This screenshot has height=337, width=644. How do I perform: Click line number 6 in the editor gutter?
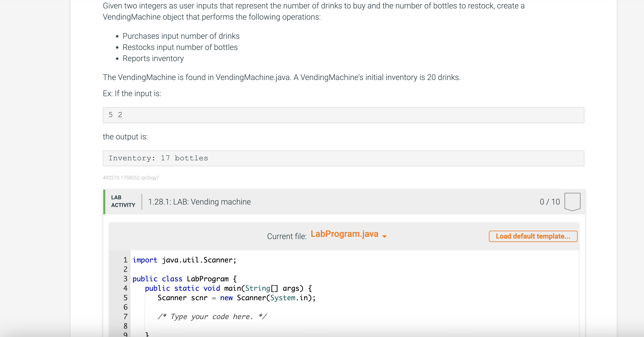[x=125, y=307]
